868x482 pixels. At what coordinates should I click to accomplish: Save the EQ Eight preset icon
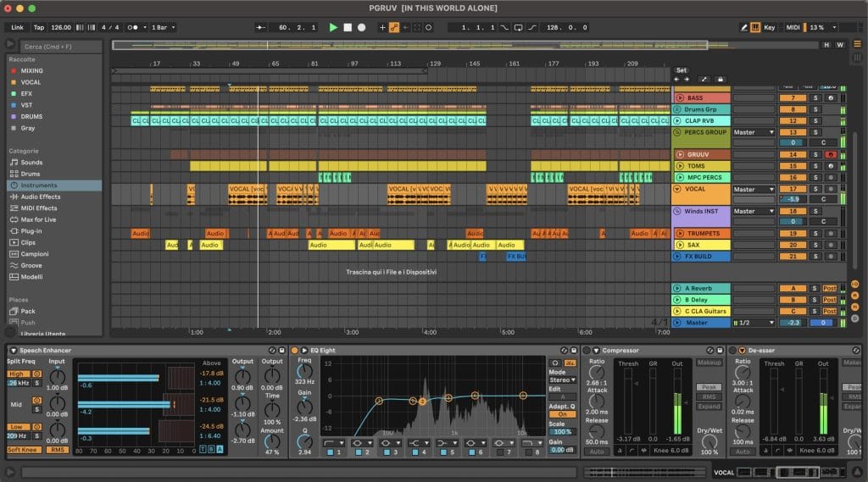pyautogui.click(x=574, y=351)
